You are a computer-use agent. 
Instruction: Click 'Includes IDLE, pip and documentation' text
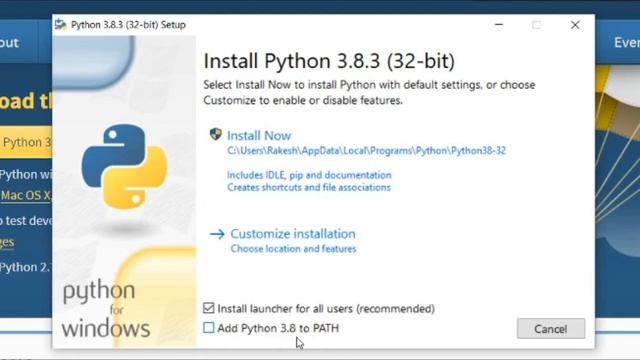coord(309,175)
